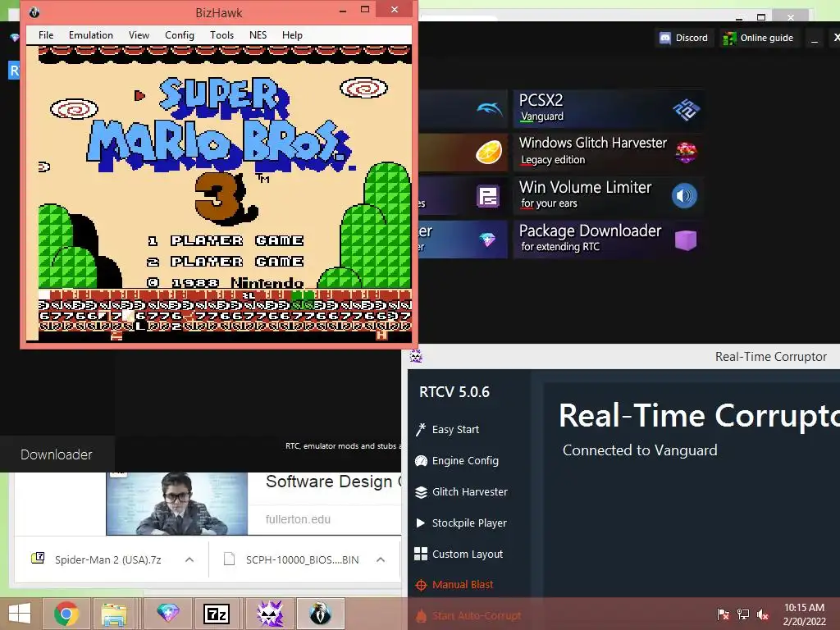Start Auto-Corrupt in RTCV sidebar
Image resolution: width=840 pixels, height=630 pixels.
click(x=476, y=616)
